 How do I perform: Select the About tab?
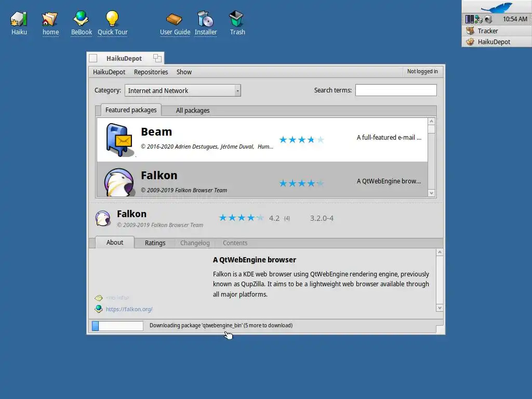(115, 242)
